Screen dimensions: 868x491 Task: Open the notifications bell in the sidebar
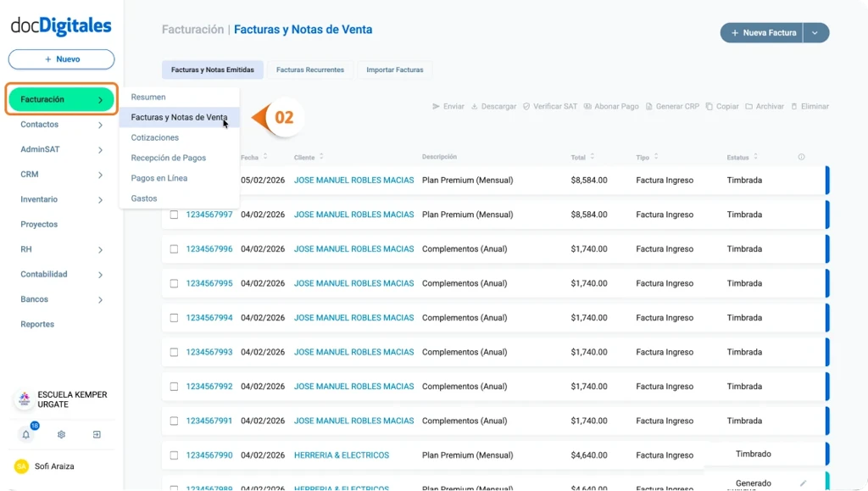coord(26,435)
